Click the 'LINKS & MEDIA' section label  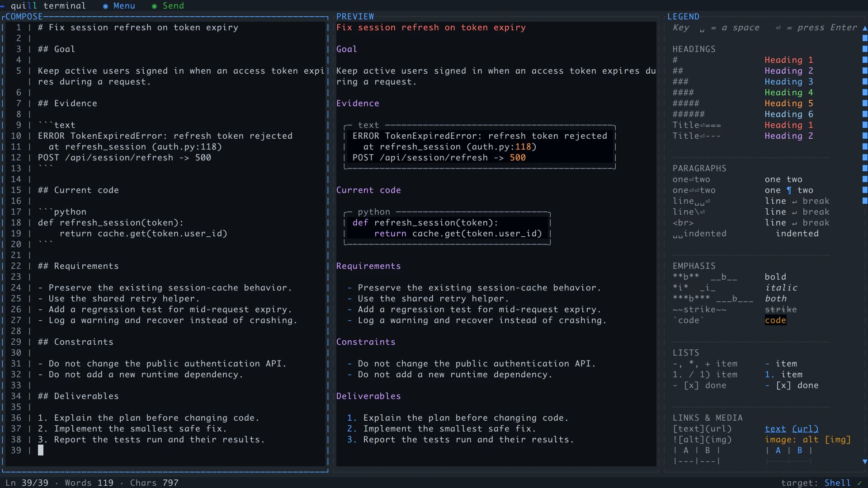[x=708, y=418]
